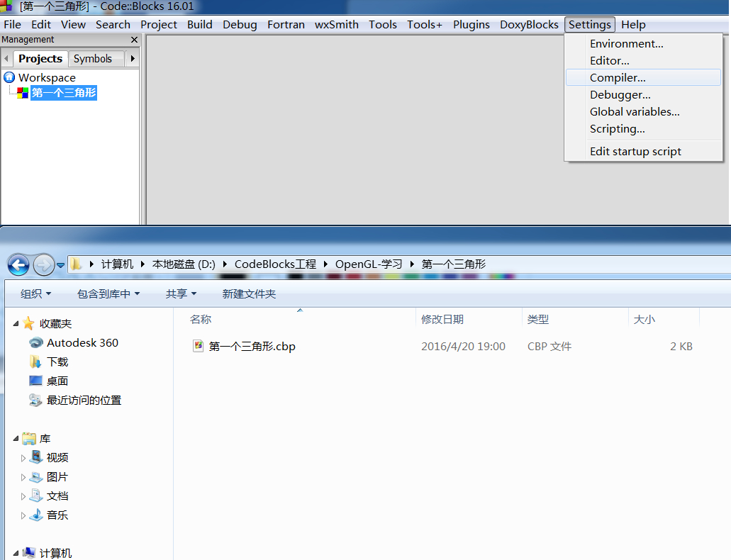Open the 组织 dropdown menu
The image size is (731, 560).
[x=35, y=293]
